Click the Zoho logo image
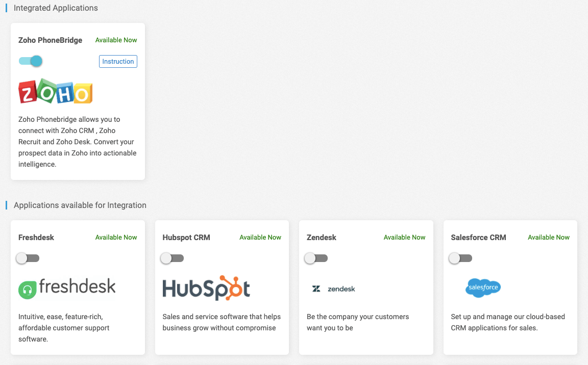 pyautogui.click(x=56, y=91)
